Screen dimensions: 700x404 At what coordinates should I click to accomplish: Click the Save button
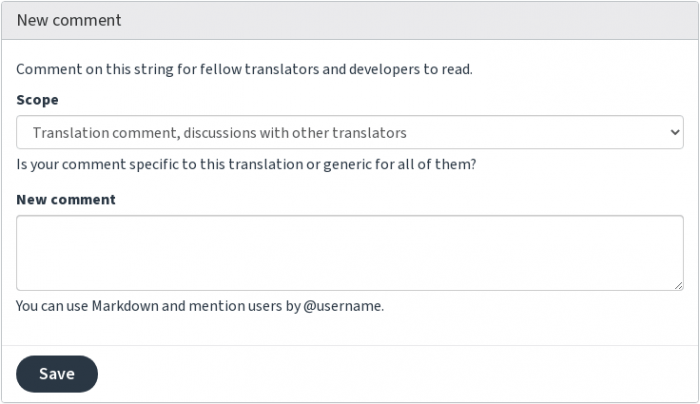click(x=57, y=374)
